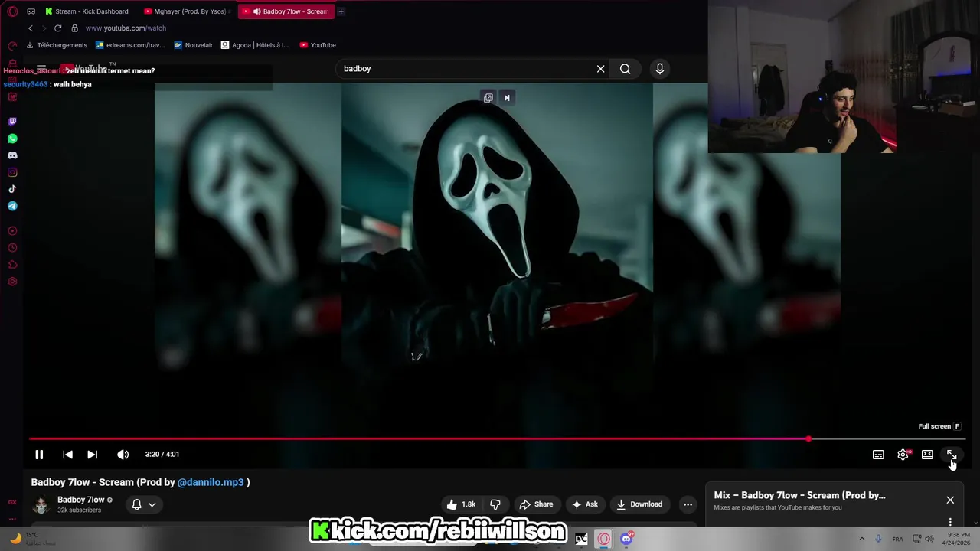The height and width of the screenshot is (551, 980).
Task: Click the Ask button
Action: [585, 504]
